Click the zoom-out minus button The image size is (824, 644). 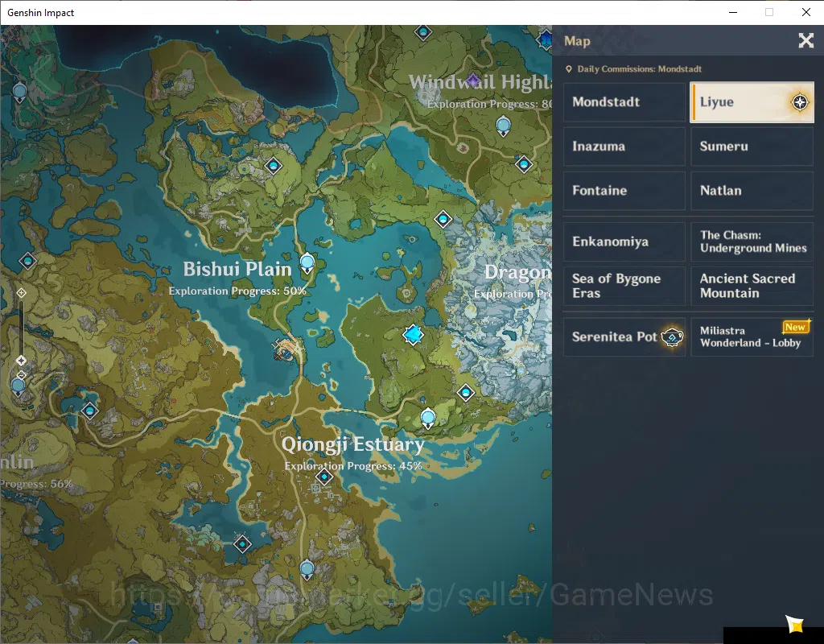tap(21, 375)
